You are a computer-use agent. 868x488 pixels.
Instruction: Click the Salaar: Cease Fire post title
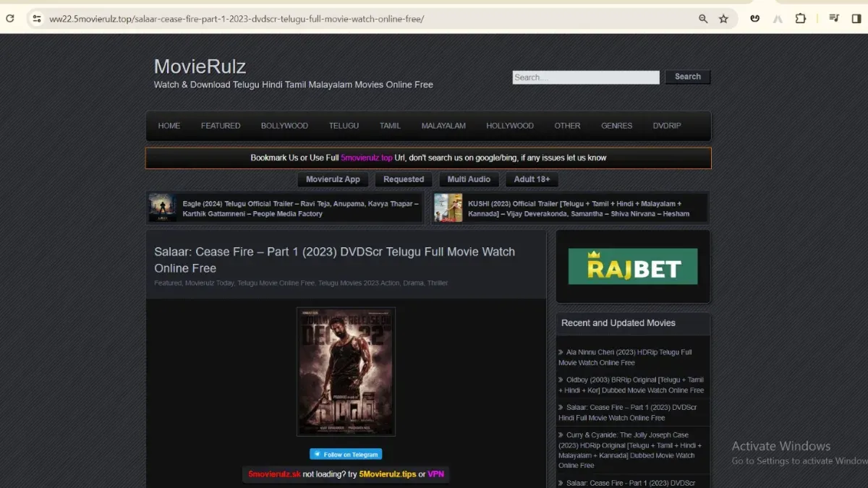[334, 260]
